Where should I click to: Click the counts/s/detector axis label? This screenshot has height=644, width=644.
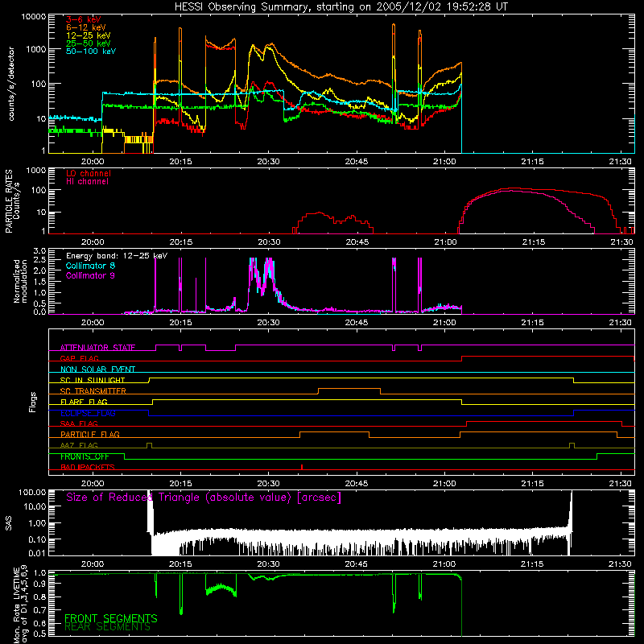tap(11, 84)
